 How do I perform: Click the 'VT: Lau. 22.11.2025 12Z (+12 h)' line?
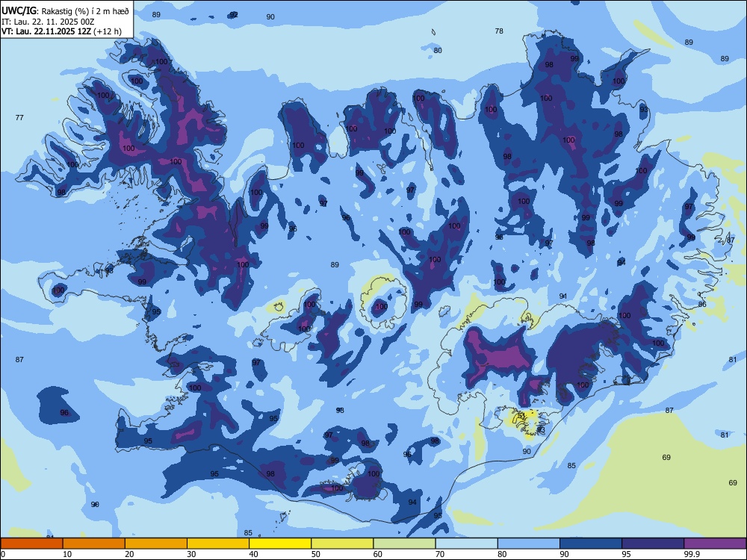pos(61,31)
